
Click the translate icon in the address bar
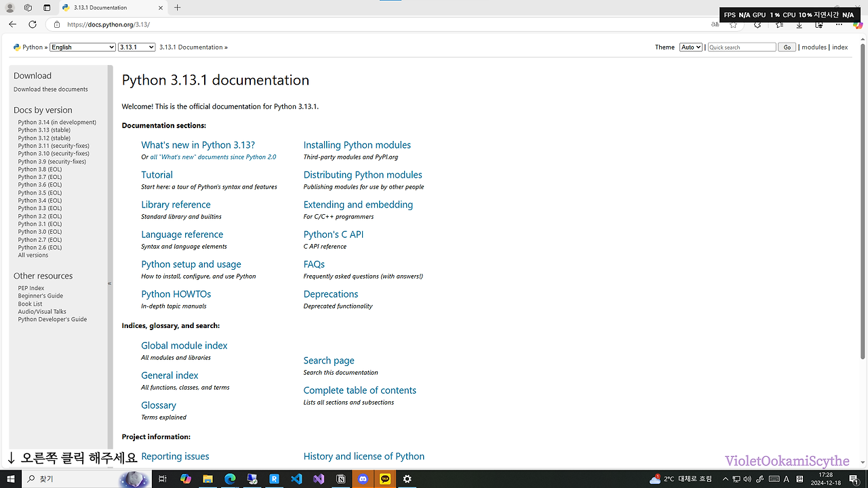pos(715,24)
